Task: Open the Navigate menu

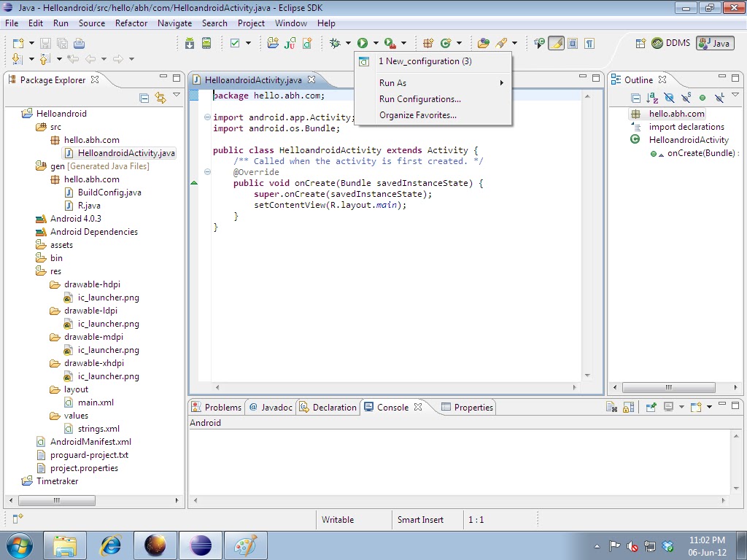Action: click(174, 23)
